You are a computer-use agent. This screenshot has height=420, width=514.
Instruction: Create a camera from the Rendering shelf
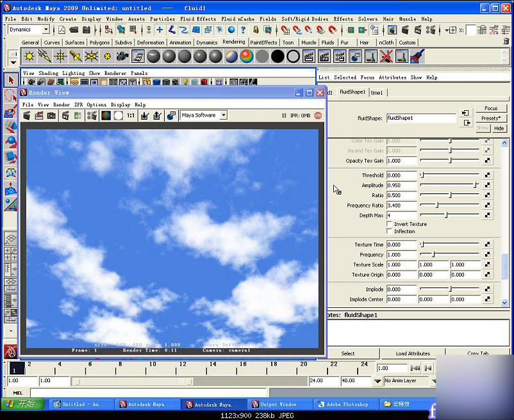pyautogui.click(x=122, y=56)
